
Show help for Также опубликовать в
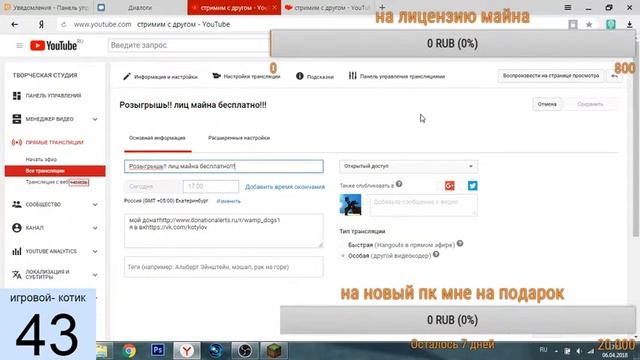(399, 184)
